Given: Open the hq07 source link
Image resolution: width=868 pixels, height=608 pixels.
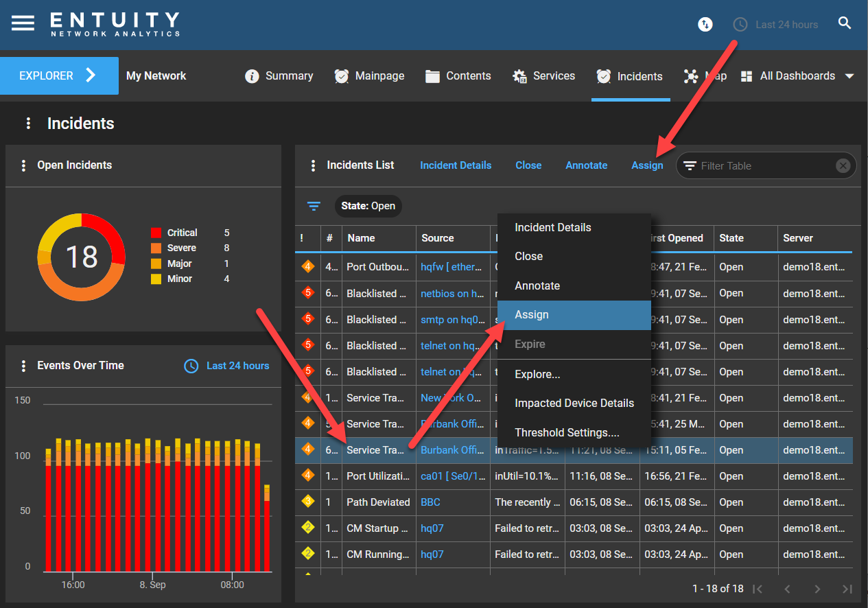Looking at the screenshot, I should click(x=432, y=528).
